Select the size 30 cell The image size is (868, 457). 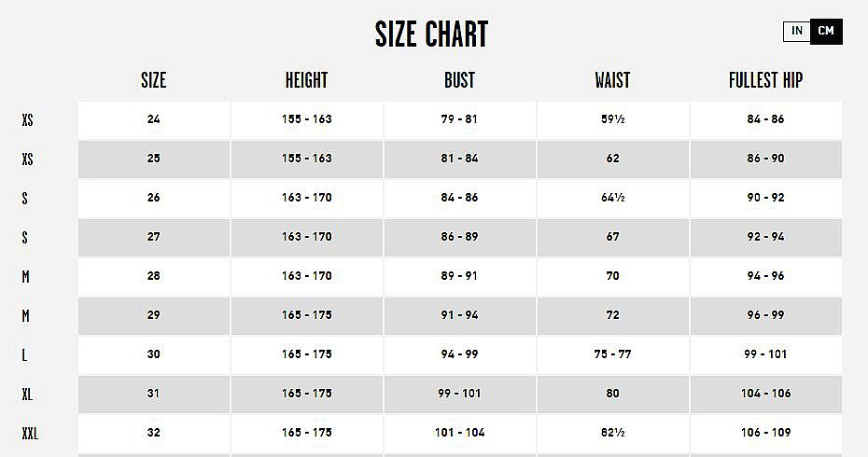pyautogui.click(x=154, y=354)
